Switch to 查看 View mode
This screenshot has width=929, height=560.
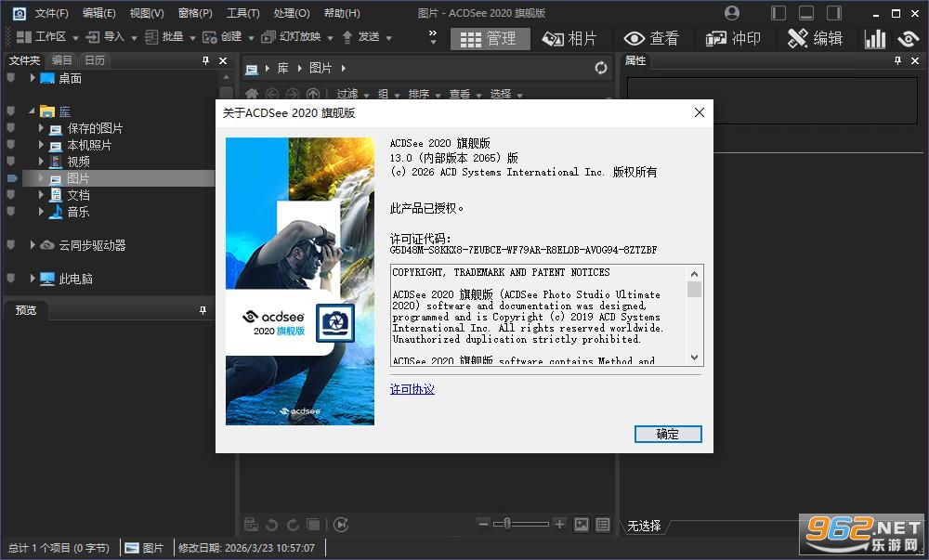coord(651,39)
